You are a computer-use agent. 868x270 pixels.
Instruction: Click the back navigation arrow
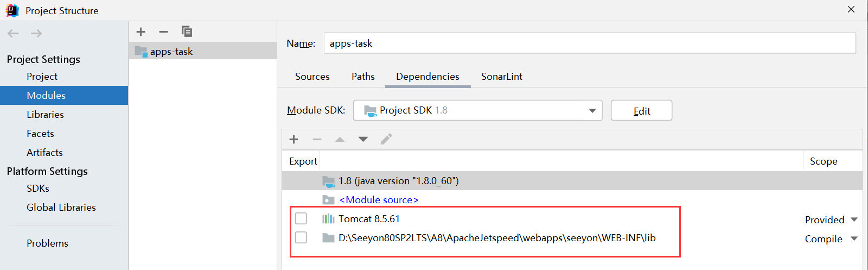coord(13,34)
